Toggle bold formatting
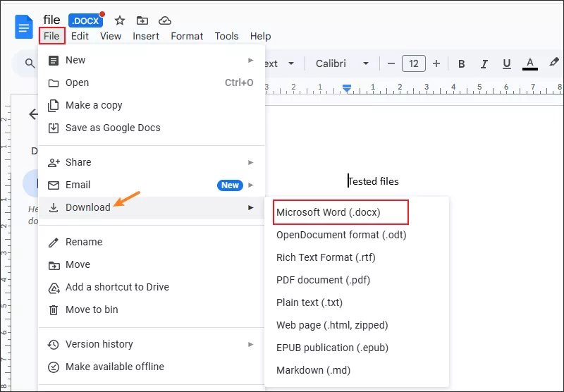The image size is (564, 392). point(462,64)
